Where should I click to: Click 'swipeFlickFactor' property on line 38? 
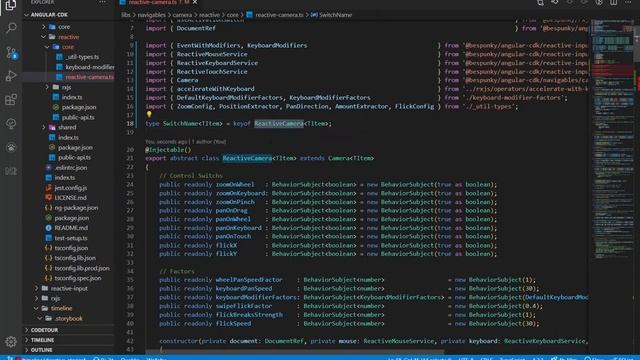(244, 306)
